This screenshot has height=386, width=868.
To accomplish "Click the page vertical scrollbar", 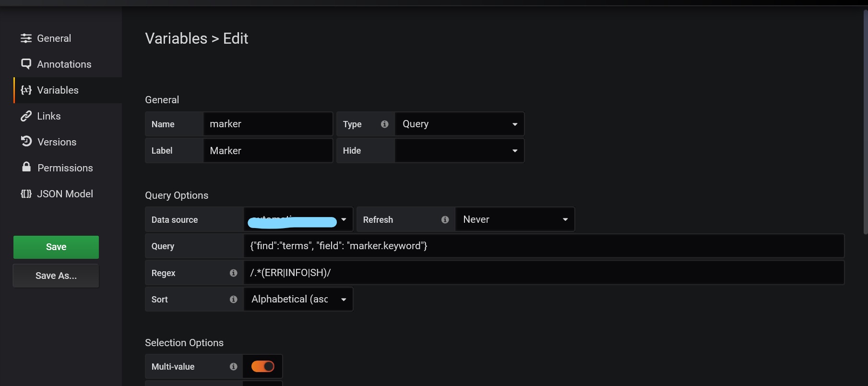I will (865, 122).
